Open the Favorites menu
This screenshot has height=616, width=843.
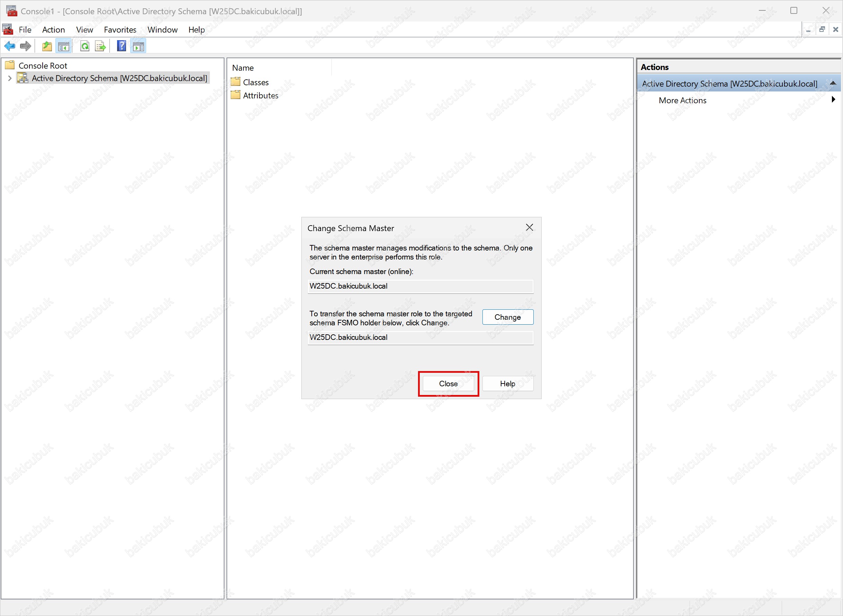pyautogui.click(x=120, y=29)
